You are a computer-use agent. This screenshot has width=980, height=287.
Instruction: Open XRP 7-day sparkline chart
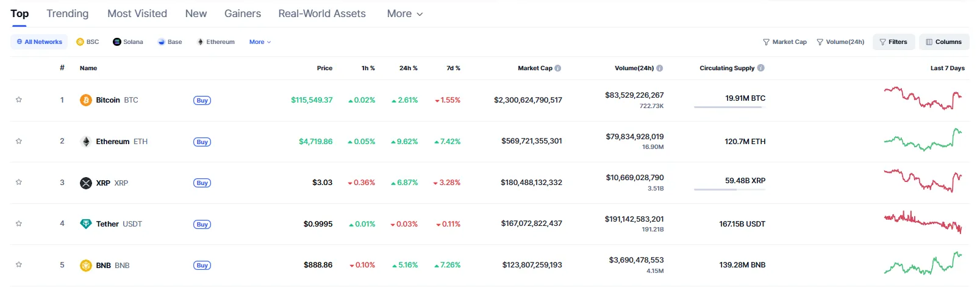923,181
